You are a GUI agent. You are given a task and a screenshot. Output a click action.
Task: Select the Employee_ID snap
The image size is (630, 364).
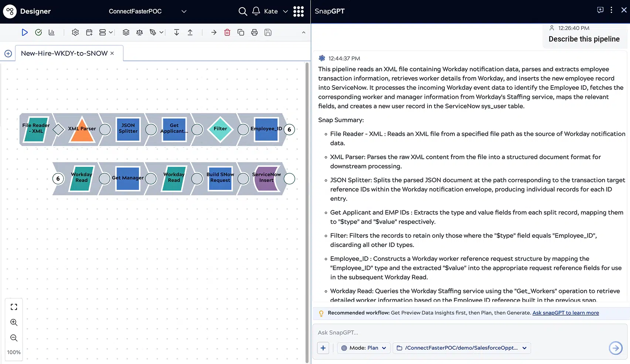pyautogui.click(x=266, y=129)
